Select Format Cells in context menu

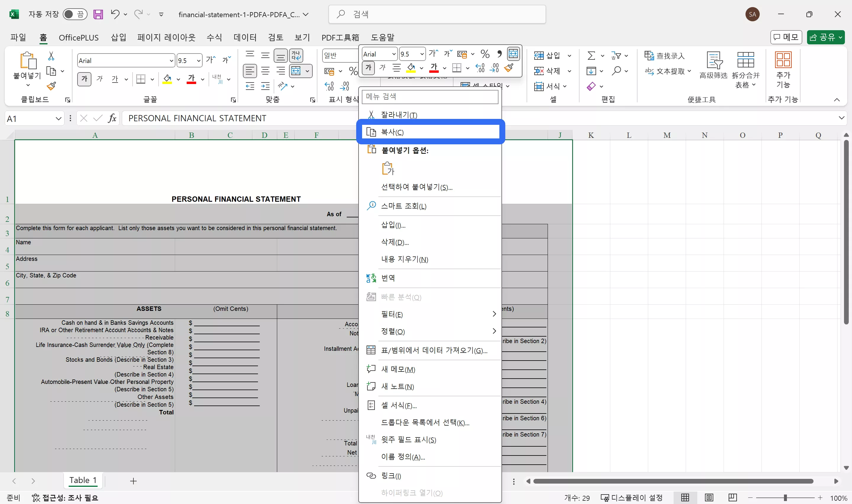(430, 405)
